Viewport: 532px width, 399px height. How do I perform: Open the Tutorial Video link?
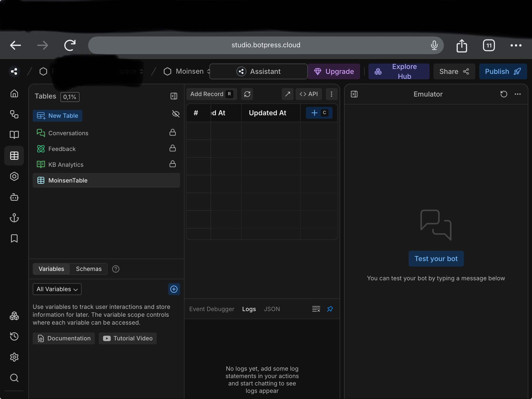coord(128,339)
